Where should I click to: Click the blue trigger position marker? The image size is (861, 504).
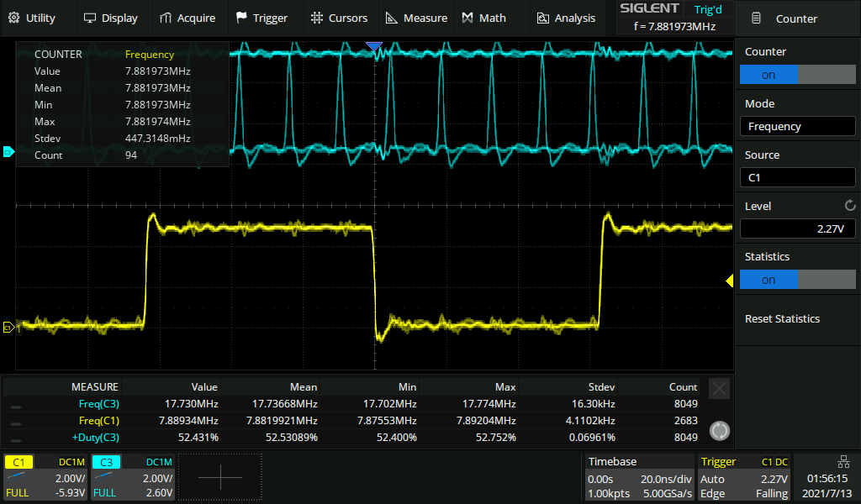pos(374,46)
